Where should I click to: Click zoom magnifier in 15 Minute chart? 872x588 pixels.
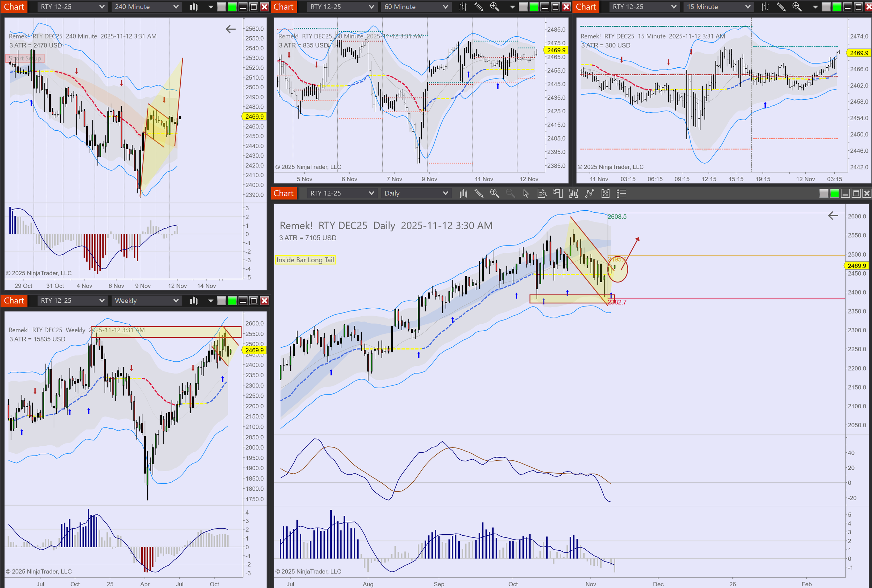coord(796,7)
